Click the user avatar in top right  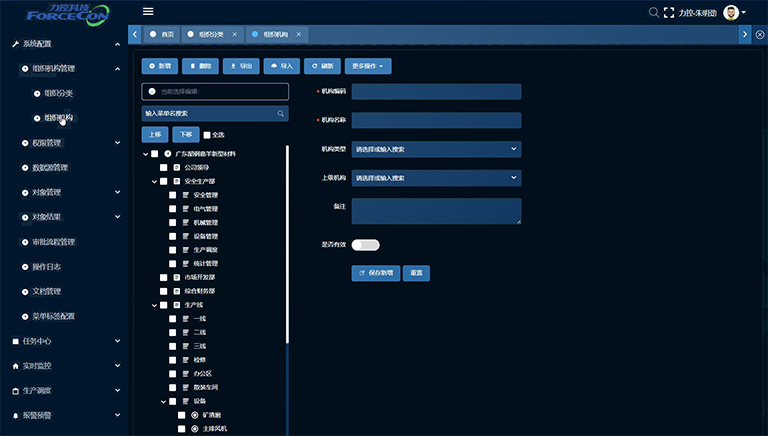(731, 12)
